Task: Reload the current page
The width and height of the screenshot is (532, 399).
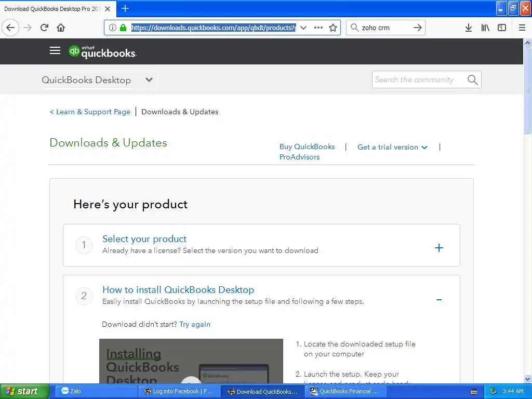Action: coord(45,28)
